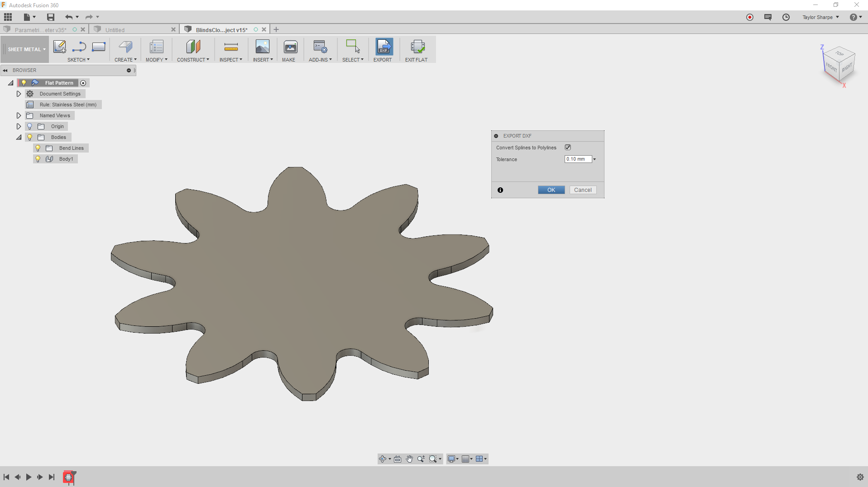Click the Save icon in the top bar

point(51,17)
